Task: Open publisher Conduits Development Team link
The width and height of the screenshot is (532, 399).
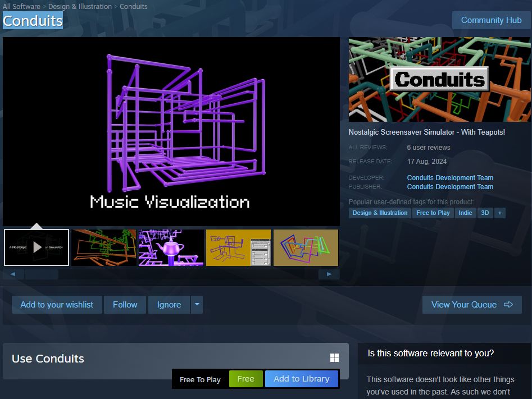Action: pyautogui.click(x=450, y=187)
